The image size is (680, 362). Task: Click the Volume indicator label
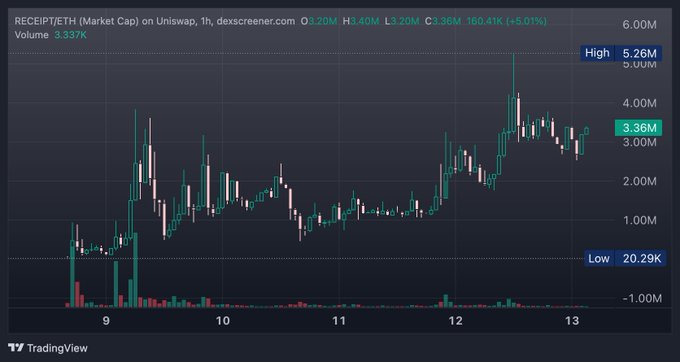pyautogui.click(x=32, y=35)
